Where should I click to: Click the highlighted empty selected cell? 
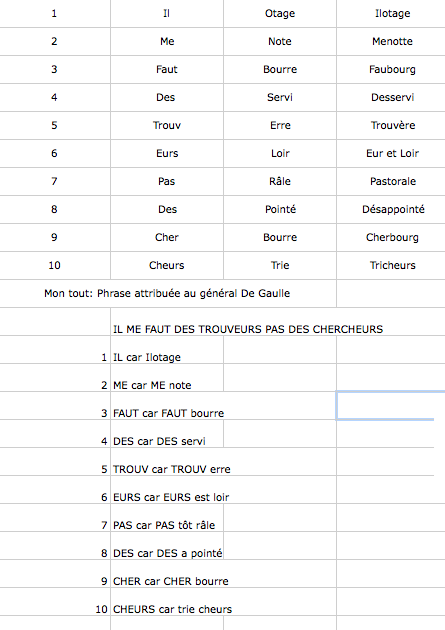386,406
